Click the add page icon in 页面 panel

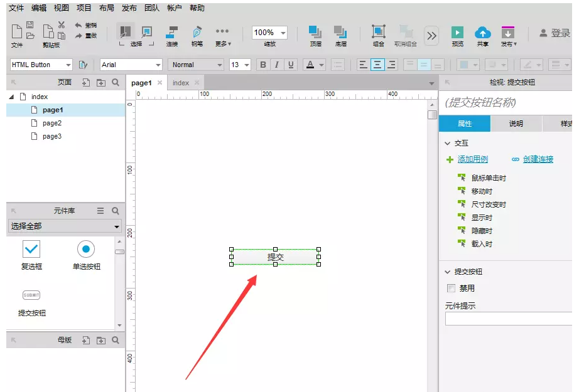click(x=87, y=82)
